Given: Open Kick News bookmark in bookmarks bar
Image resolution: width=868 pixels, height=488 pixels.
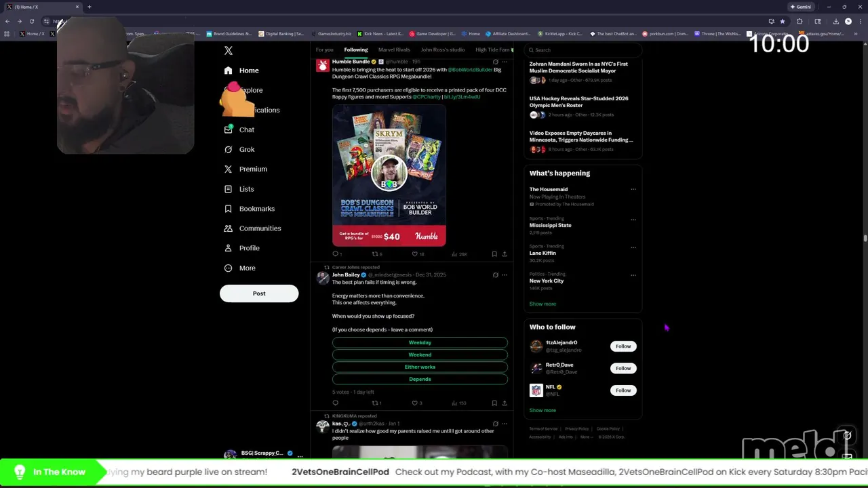Looking at the screenshot, I should point(381,33).
